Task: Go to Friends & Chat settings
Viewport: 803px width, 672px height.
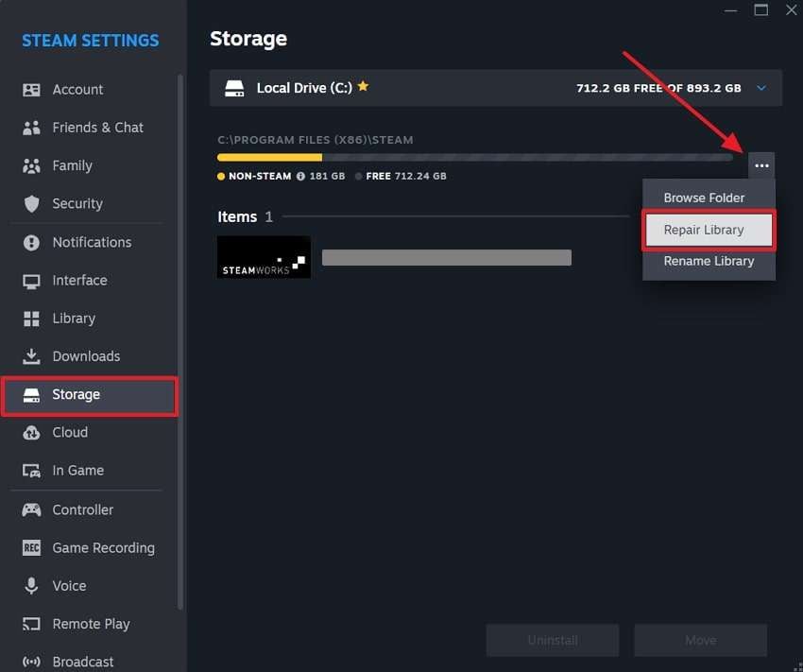Action: coord(90,128)
